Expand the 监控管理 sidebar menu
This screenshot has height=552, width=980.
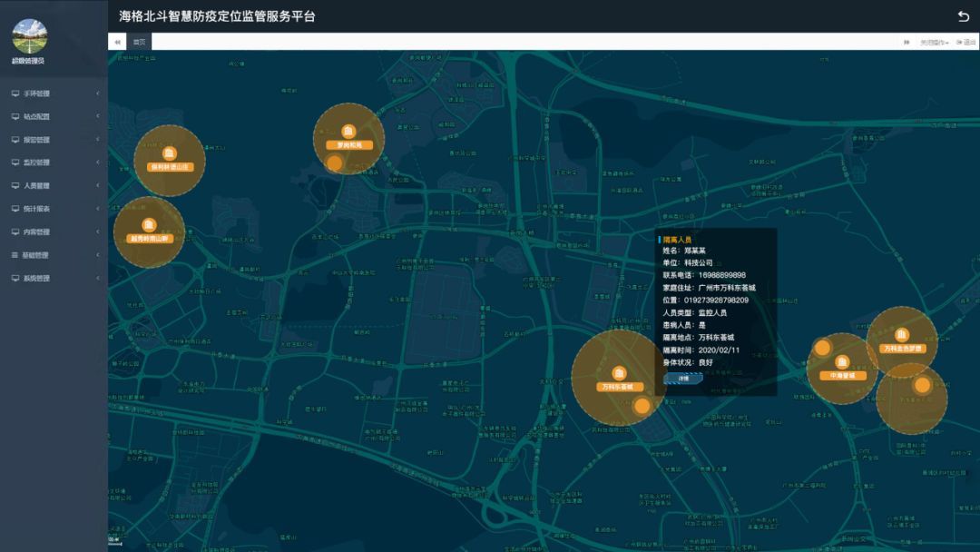[54, 163]
